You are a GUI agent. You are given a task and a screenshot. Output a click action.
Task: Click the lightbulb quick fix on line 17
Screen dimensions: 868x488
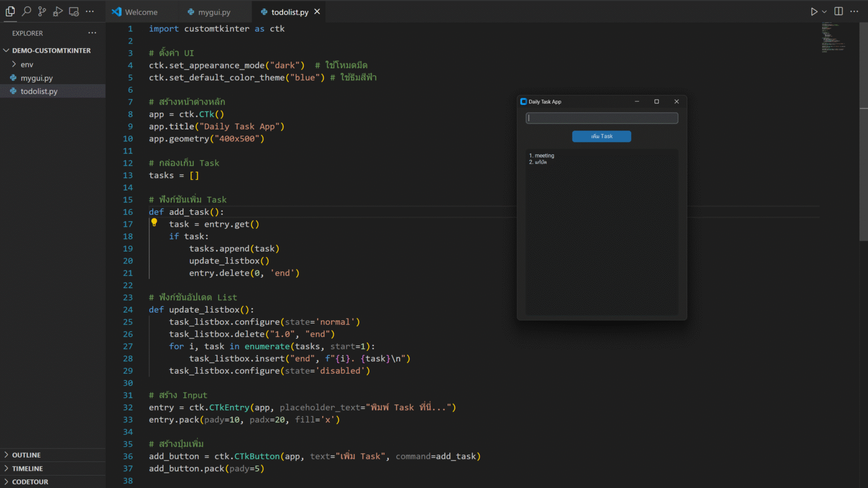tap(154, 222)
